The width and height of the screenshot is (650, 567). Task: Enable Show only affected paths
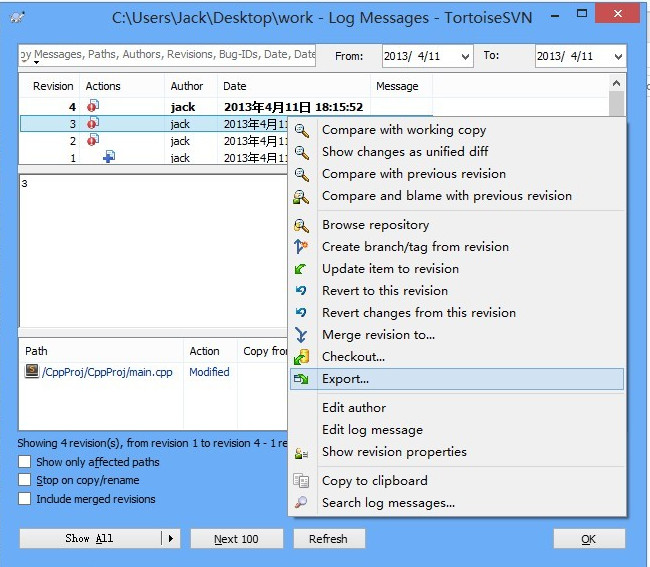(24, 462)
